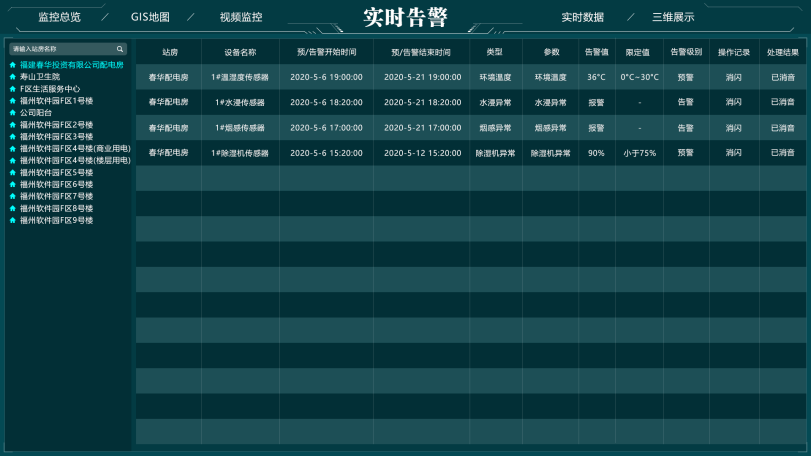Click 已消音 for the 1#除湿机传感器 row
Screen dimensions: 812x457
click(783, 153)
